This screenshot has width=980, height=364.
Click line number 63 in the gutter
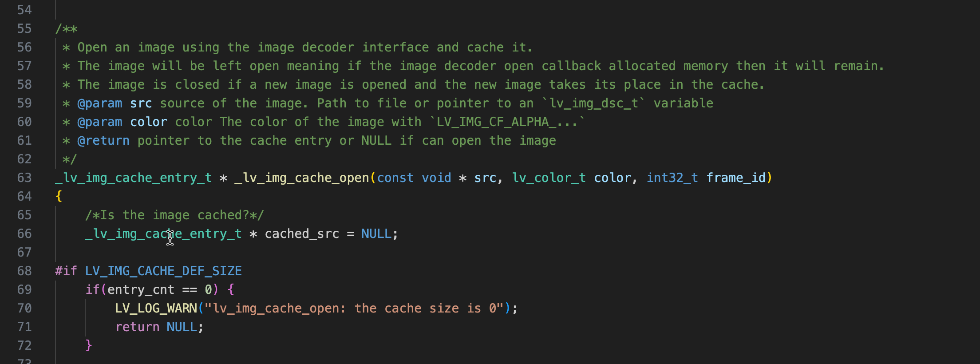(24, 178)
